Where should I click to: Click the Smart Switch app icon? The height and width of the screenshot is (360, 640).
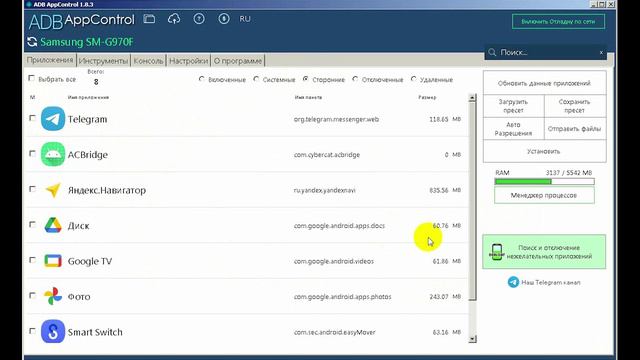53,331
